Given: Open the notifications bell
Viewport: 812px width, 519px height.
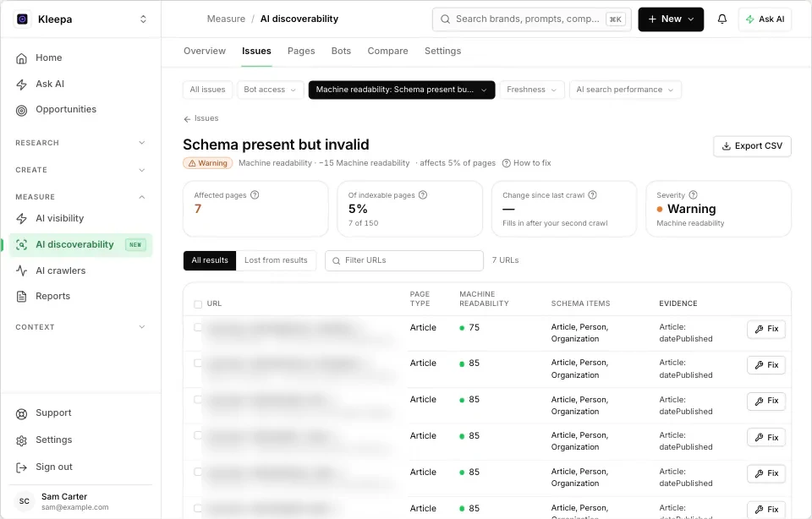Looking at the screenshot, I should click(721, 19).
